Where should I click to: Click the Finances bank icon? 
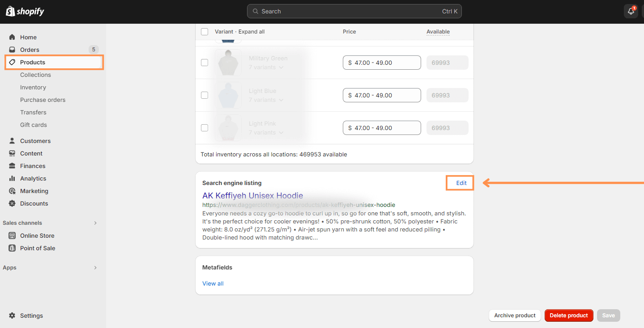[12, 166]
